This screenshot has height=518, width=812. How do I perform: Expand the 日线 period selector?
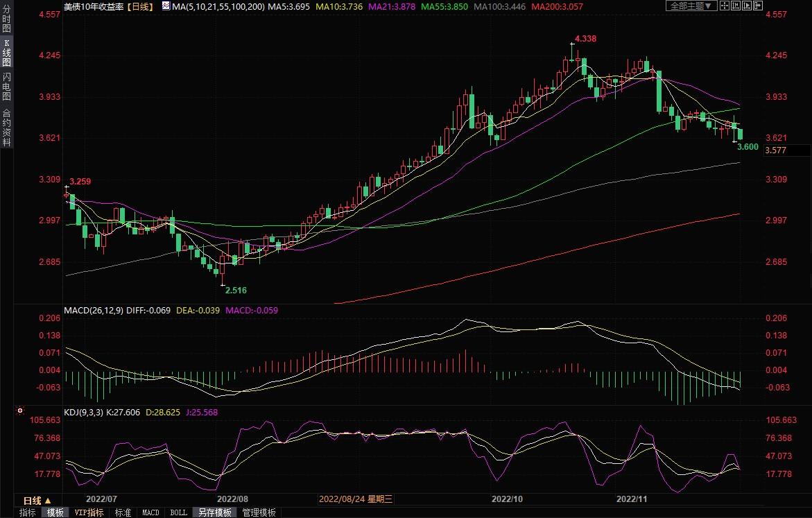click(37, 500)
